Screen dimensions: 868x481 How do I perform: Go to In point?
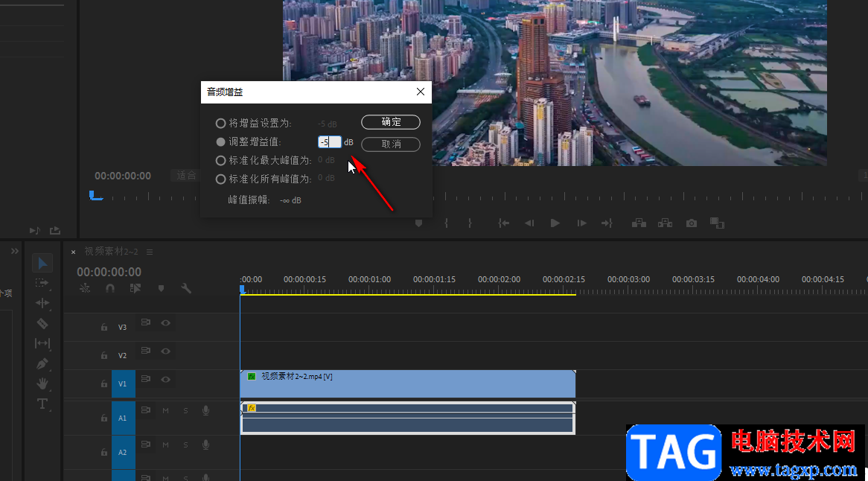(x=503, y=223)
